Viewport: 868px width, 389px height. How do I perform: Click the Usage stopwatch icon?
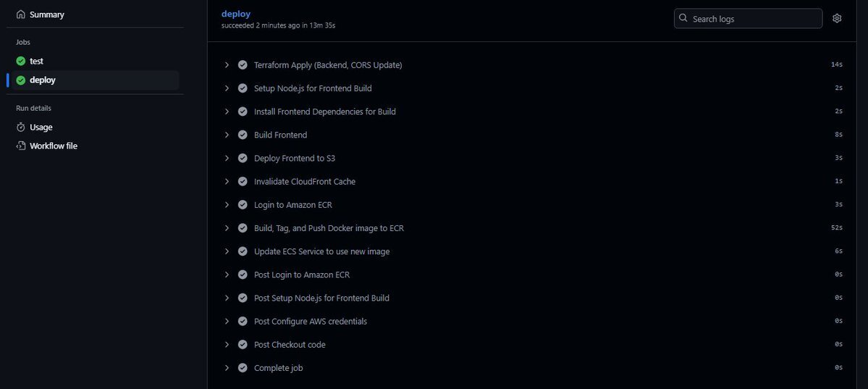21,127
